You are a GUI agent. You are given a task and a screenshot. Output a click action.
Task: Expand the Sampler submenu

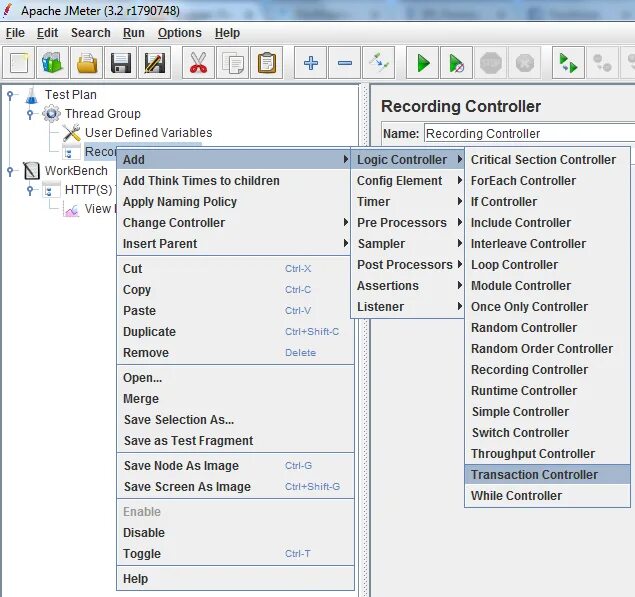(407, 244)
